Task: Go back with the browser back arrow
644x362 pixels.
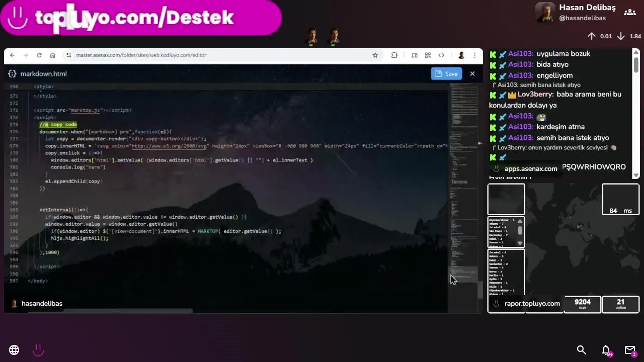Action: pos(12,55)
